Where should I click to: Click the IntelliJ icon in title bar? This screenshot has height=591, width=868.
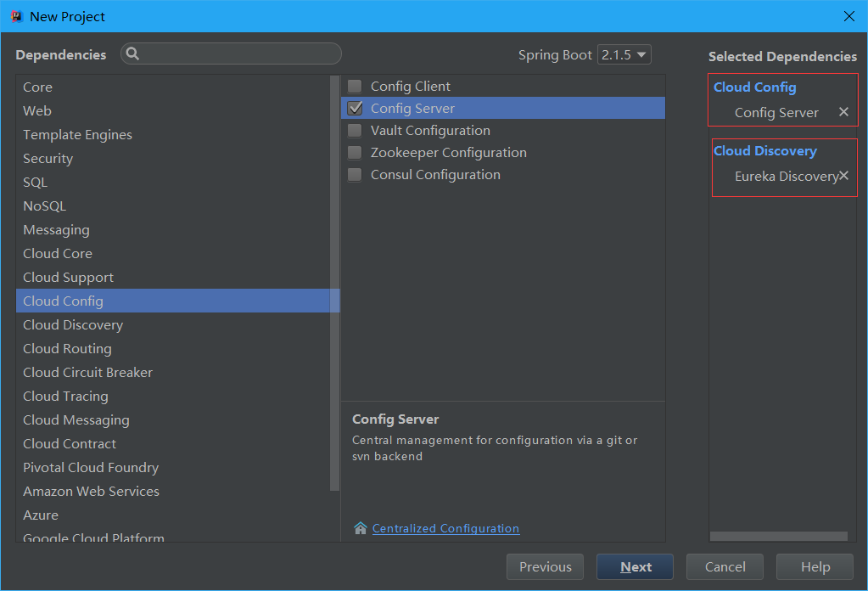17,17
